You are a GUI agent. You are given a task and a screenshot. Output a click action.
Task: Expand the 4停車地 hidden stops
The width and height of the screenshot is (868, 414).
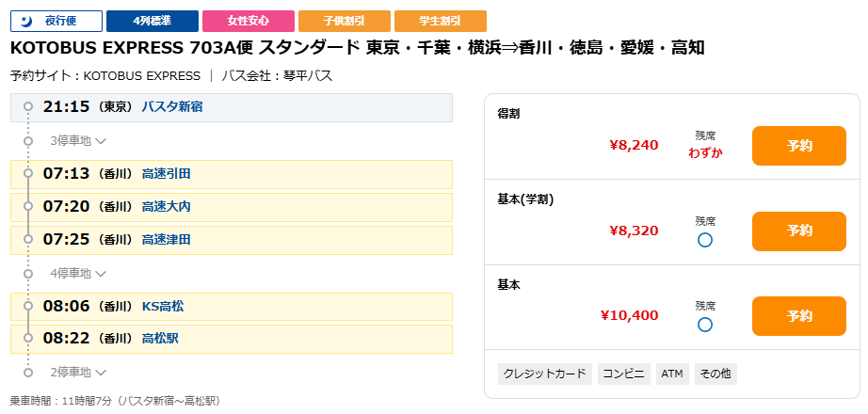tap(78, 274)
